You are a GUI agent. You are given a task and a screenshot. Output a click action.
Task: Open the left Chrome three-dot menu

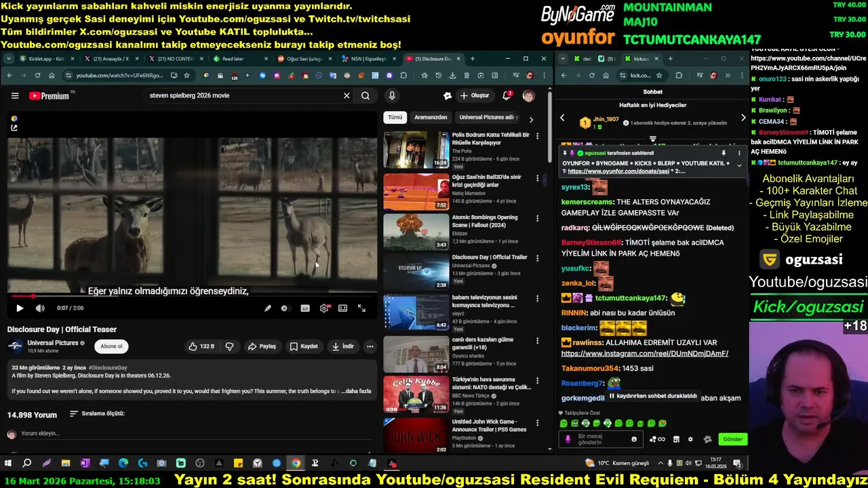point(543,75)
